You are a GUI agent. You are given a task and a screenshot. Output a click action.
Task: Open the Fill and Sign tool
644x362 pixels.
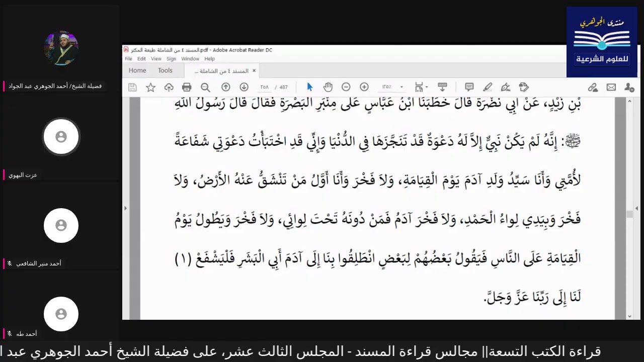pos(506,87)
